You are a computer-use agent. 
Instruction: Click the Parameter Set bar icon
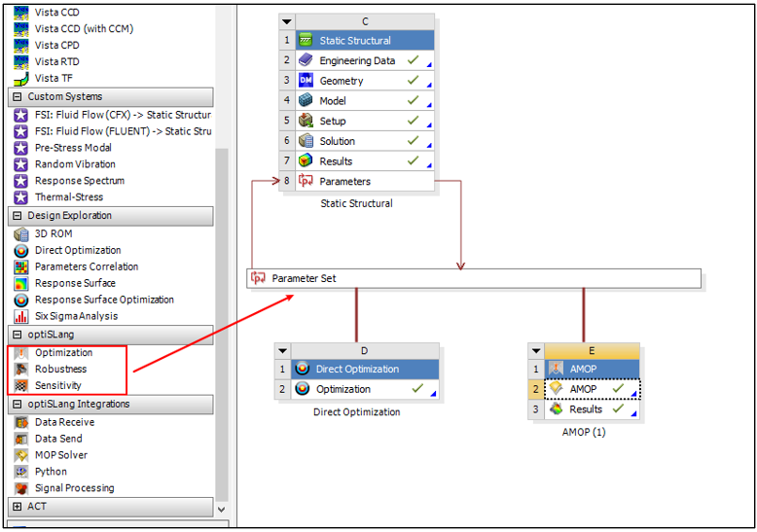pyautogui.click(x=258, y=278)
